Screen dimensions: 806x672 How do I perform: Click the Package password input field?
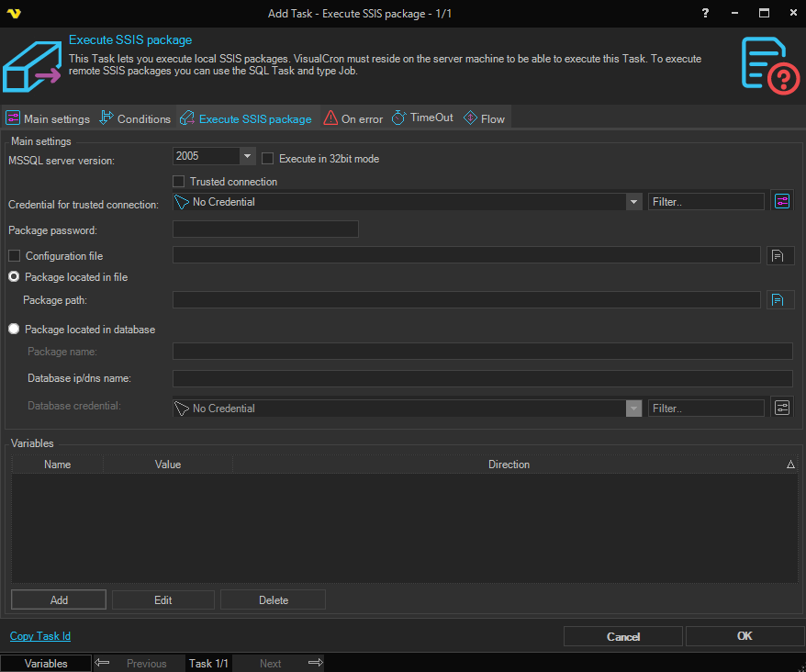265,230
